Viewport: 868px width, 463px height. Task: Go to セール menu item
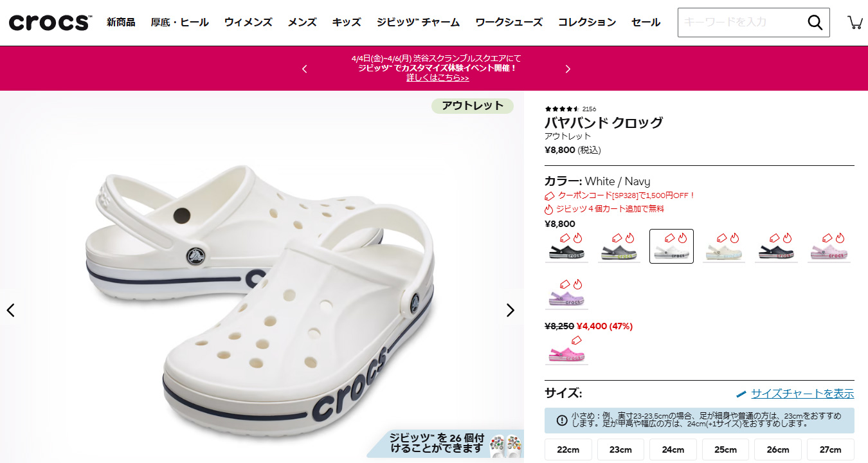click(646, 23)
